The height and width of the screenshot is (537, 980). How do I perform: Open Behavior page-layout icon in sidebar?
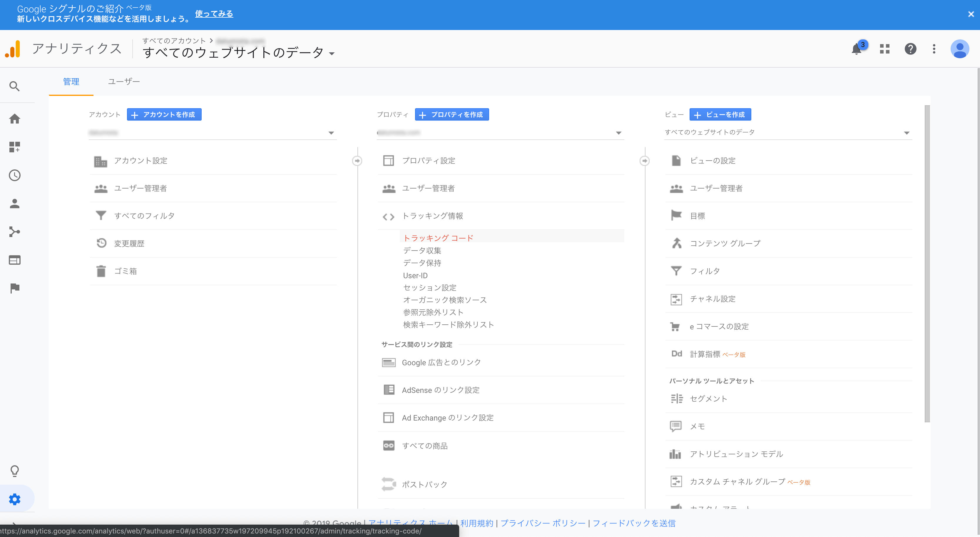pyautogui.click(x=14, y=260)
